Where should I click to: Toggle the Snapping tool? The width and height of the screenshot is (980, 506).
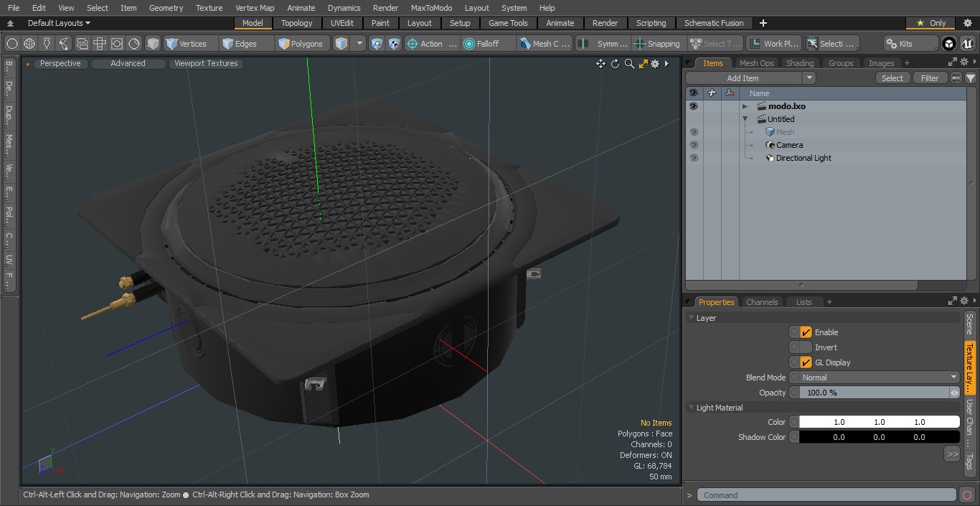point(658,44)
